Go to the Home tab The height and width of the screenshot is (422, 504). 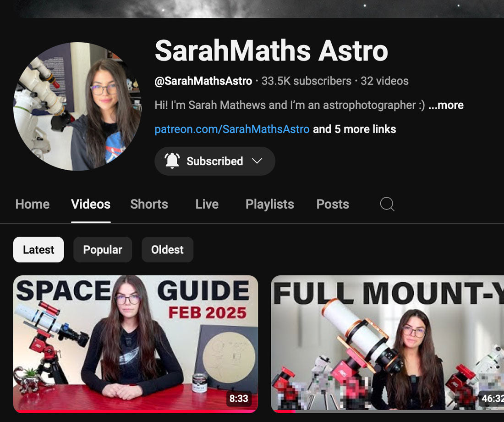(x=33, y=204)
